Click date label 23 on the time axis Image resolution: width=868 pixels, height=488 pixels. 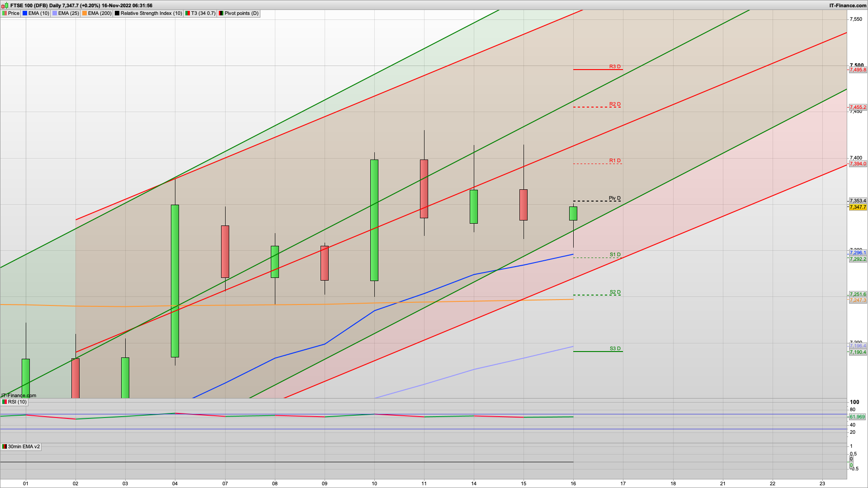tap(822, 483)
